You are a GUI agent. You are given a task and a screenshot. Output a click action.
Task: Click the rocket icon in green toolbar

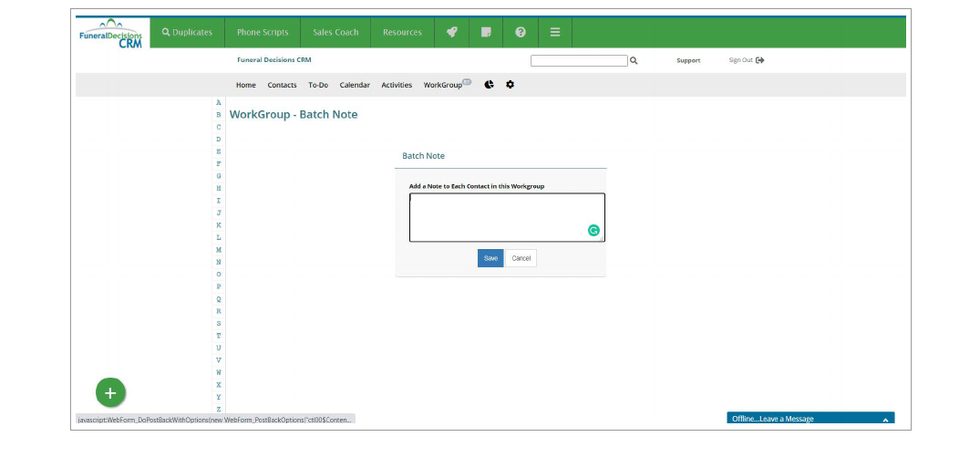(x=451, y=32)
